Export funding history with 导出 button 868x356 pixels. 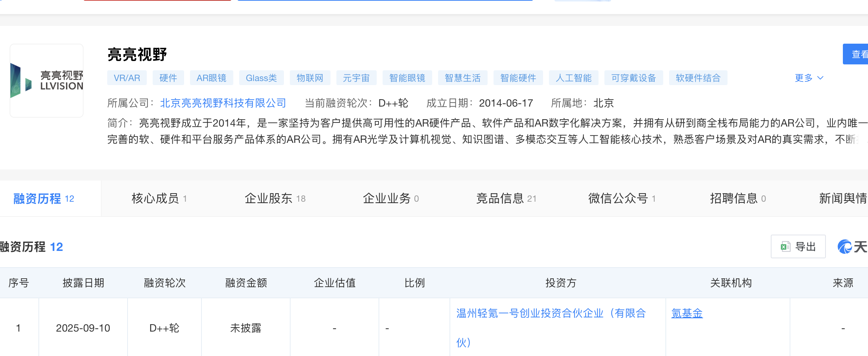click(x=798, y=246)
